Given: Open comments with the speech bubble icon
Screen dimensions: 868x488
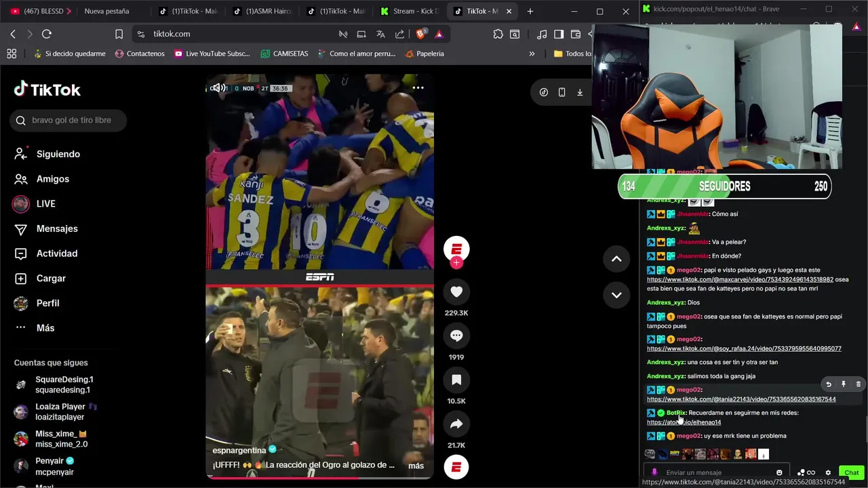Looking at the screenshot, I should click(456, 336).
